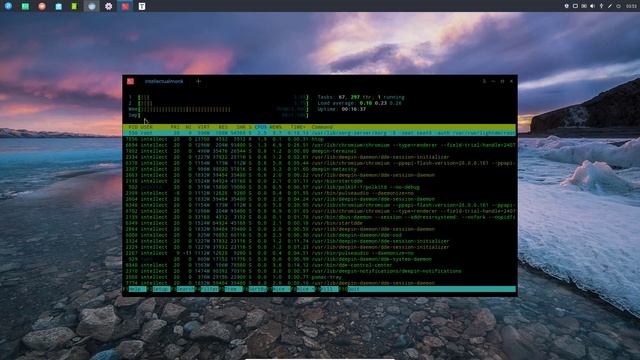640x360 pixels.
Task: Select the dde-system-daemon process row
Action: click(x=319, y=259)
